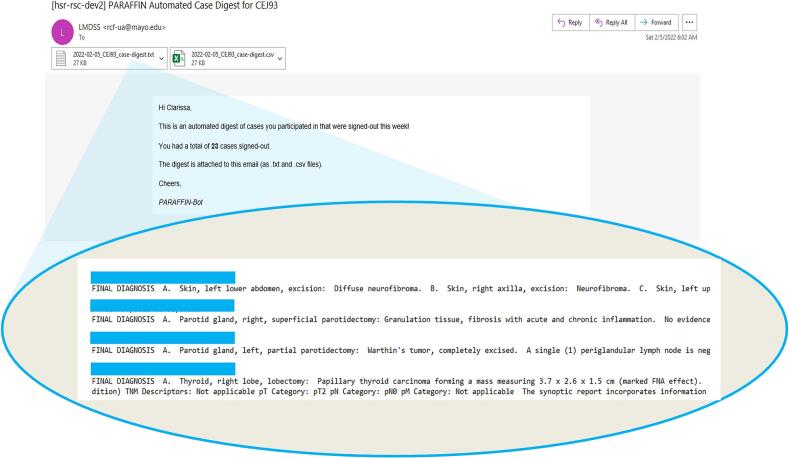The width and height of the screenshot is (789, 458).
Task: Click the reply arrow icon
Action: 561,23
